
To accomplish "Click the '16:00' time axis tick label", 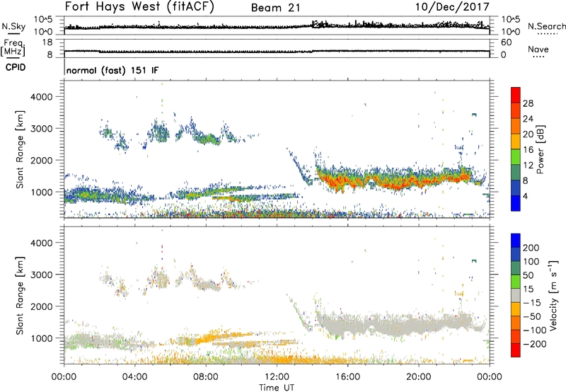I will coord(347,377).
